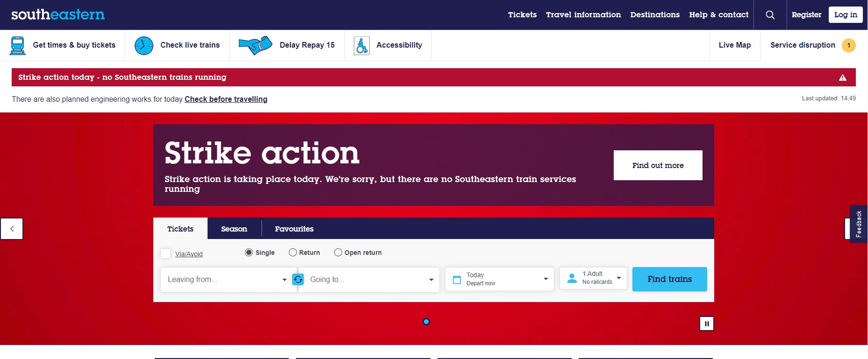The width and height of the screenshot is (868, 359).
Task: Open the 1 Adult passengers dropdown
Action: 593,278
